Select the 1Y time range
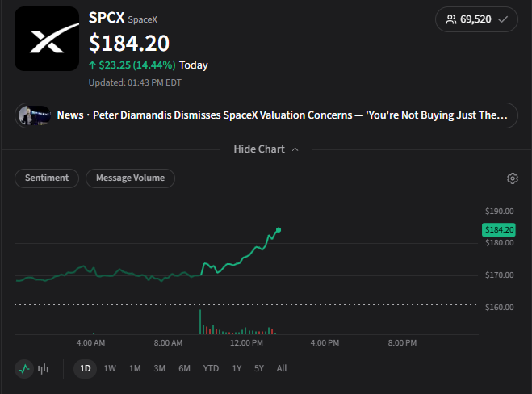 237,368
